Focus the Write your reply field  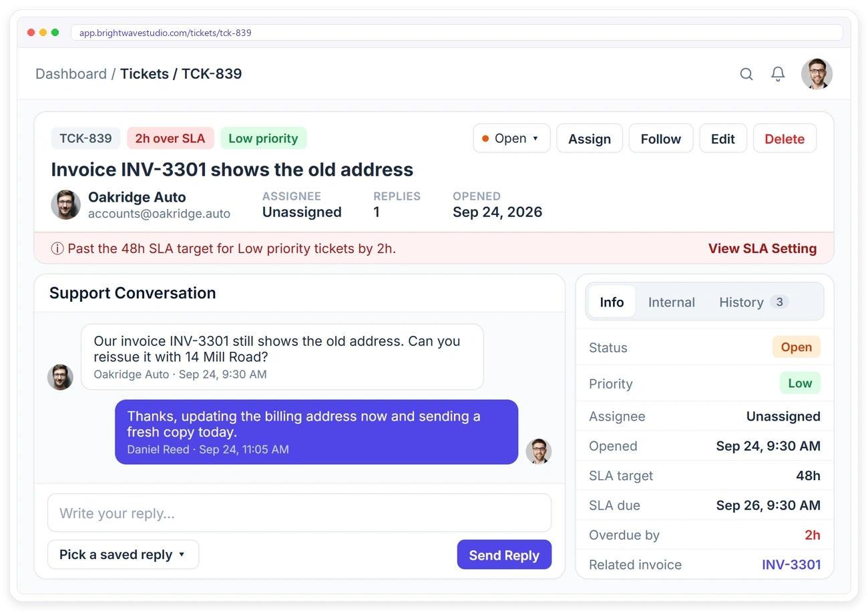pyautogui.click(x=299, y=513)
